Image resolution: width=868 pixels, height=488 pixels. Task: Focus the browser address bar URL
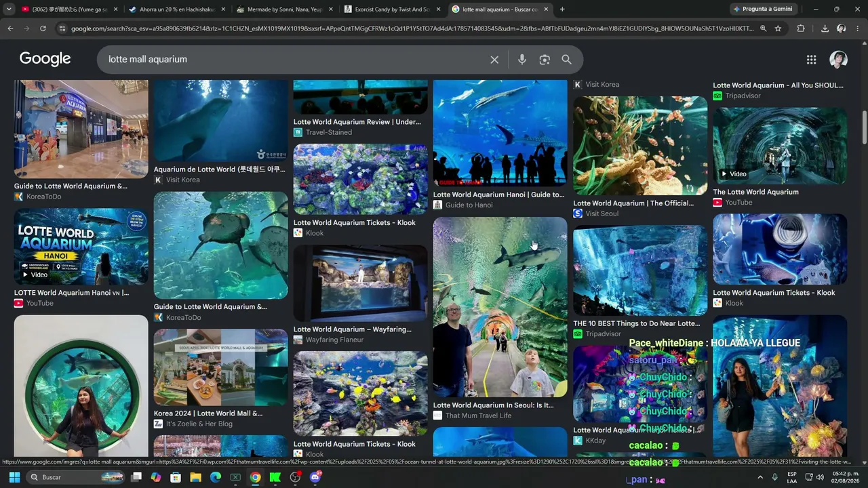coord(412,28)
